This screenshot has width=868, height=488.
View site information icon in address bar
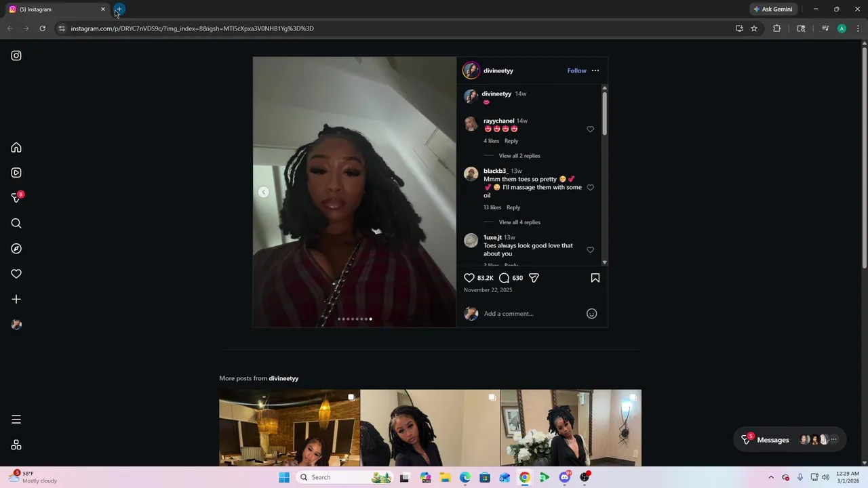62,28
